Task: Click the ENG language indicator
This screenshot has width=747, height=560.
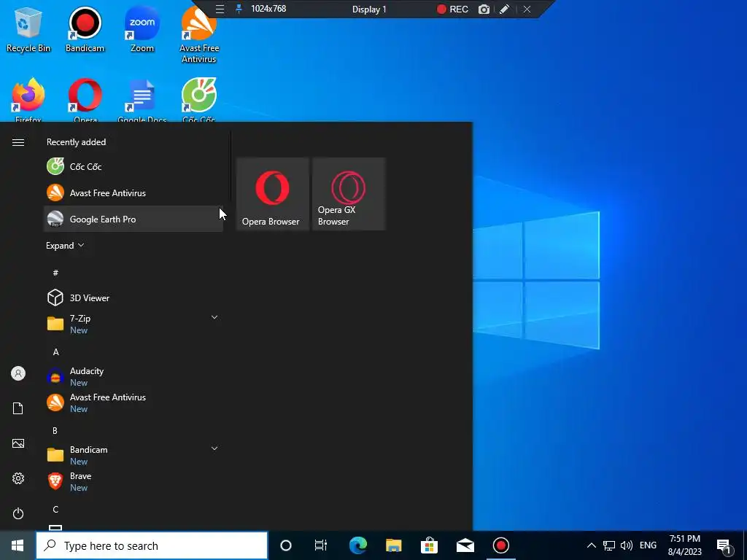Action: click(x=648, y=545)
